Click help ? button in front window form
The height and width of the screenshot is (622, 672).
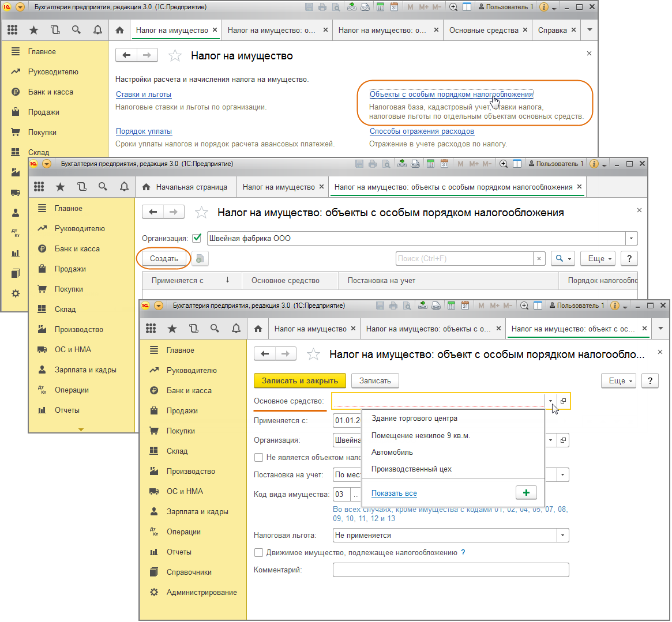[650, 380]
